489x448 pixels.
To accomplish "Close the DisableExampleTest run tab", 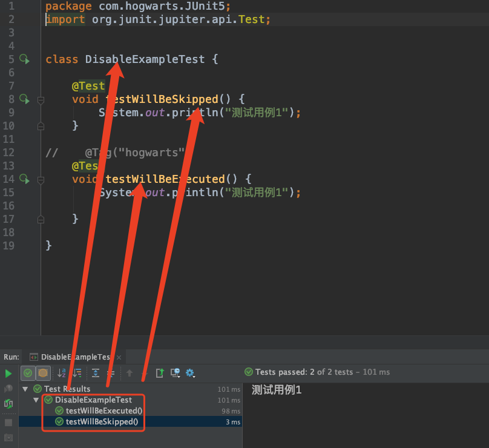I will 119,357.
